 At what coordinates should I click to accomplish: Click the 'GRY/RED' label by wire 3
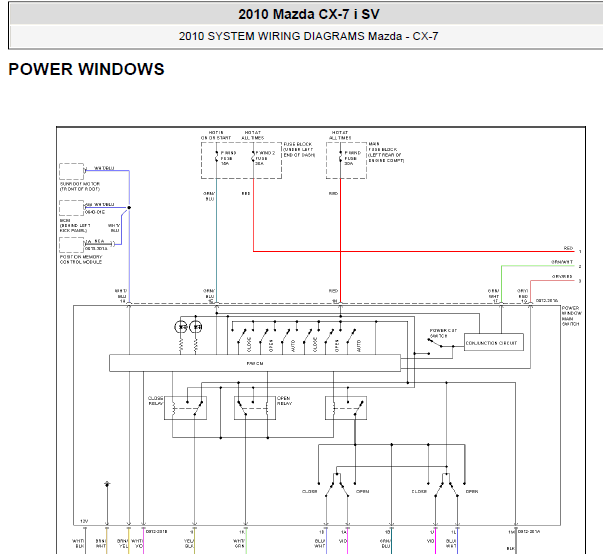(x=562, y=276)
